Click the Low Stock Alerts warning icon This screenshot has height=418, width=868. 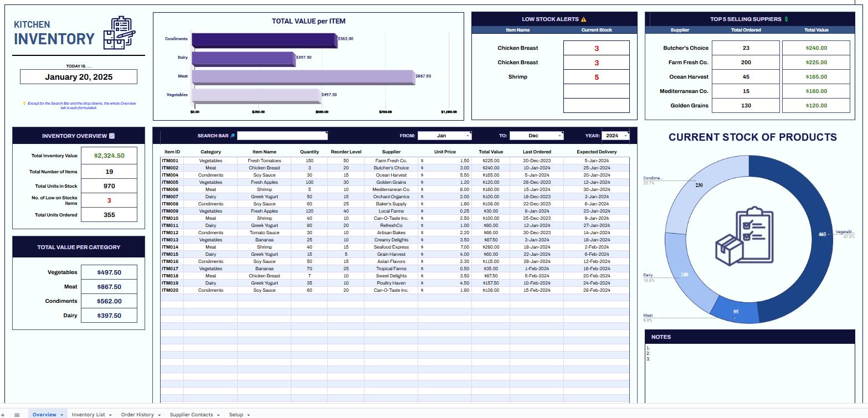583,19
